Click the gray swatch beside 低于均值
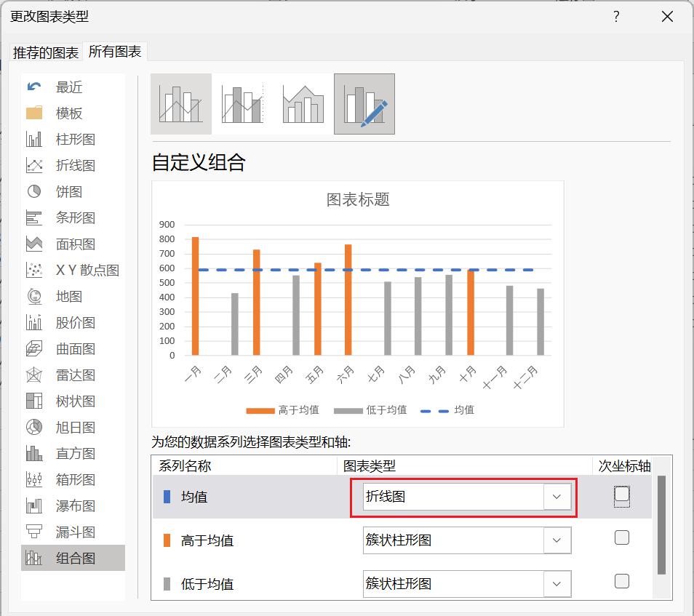Screen dimensions: 694x616 click(167, 584)
